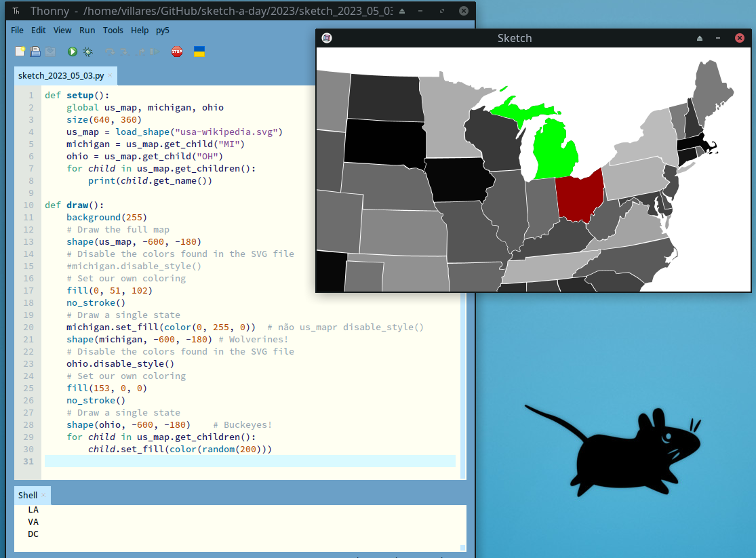This screenshot has height=558, width=756.
Task: Open the Run menu dropdown
Action: tap(87, 31)
